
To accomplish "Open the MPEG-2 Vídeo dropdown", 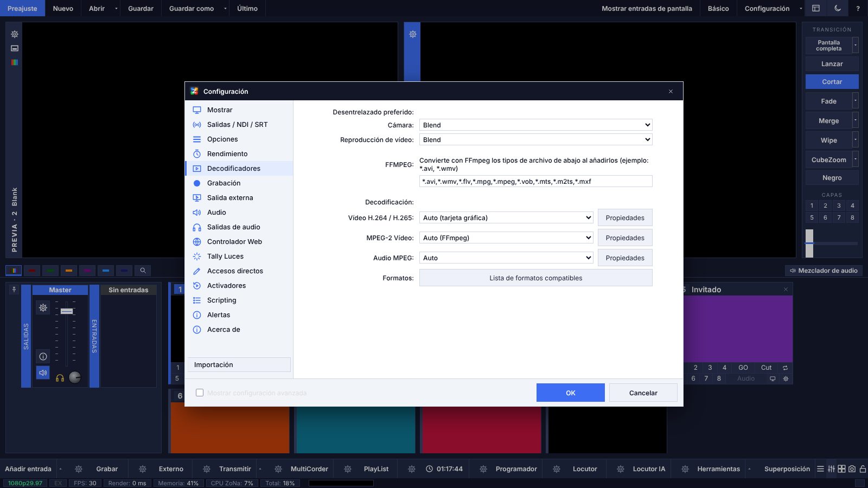I will (x=506, y=237).
